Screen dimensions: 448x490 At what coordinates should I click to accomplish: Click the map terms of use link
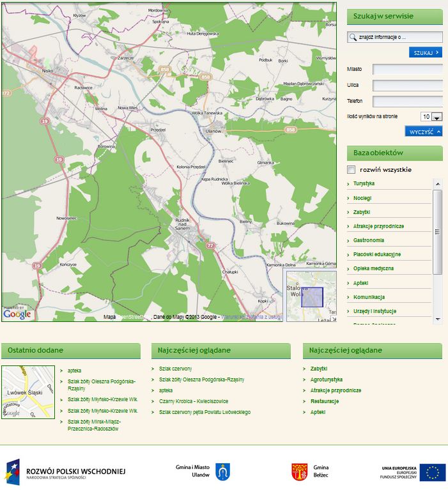click(252, 317)
